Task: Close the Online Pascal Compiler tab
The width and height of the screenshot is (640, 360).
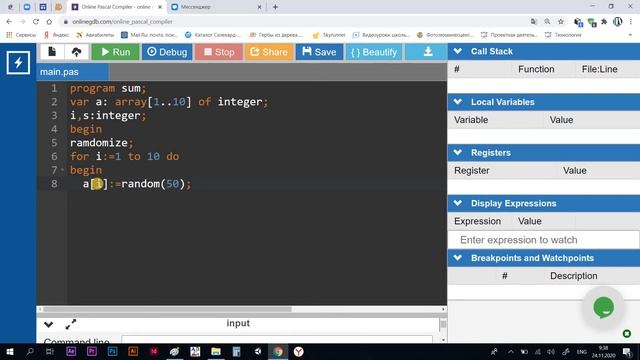Action: click(x=160, y=7)
